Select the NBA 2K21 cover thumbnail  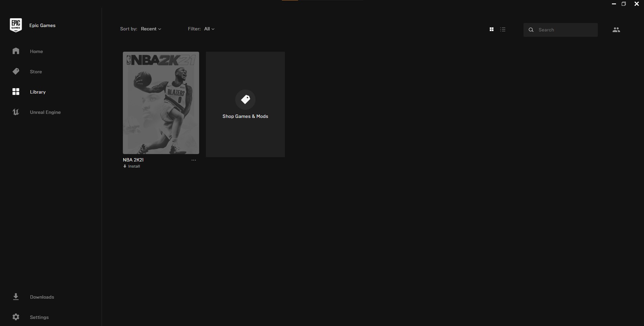point(161,103)
